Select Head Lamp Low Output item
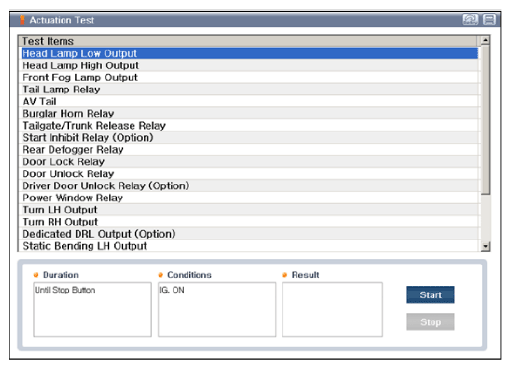 click(249, 53)
